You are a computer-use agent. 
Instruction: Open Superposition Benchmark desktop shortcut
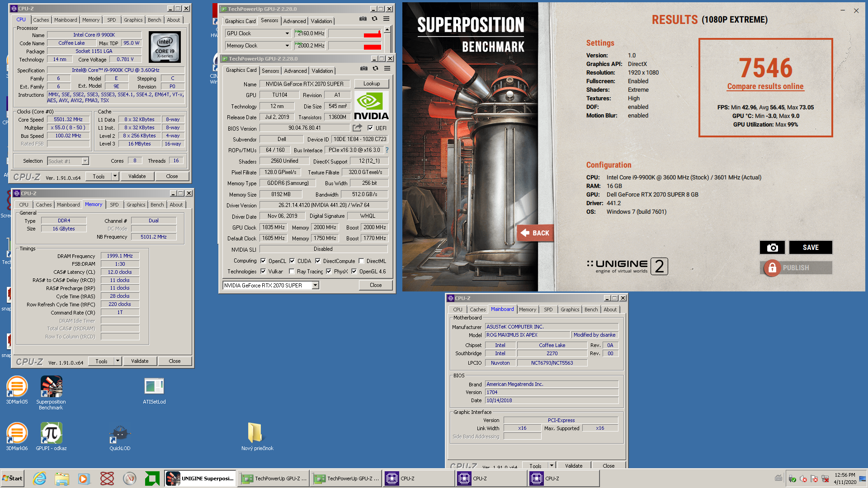(x=51, y=393)
